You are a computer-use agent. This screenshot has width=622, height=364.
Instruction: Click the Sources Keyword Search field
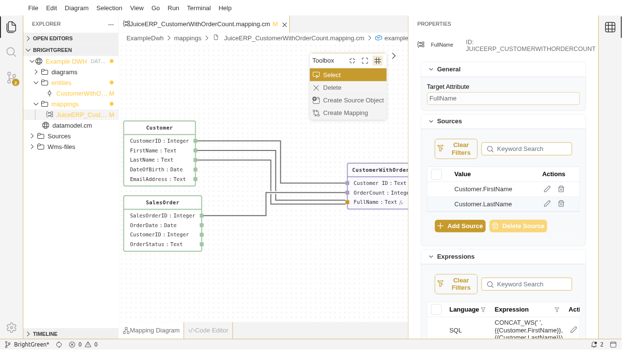point(532,149)
